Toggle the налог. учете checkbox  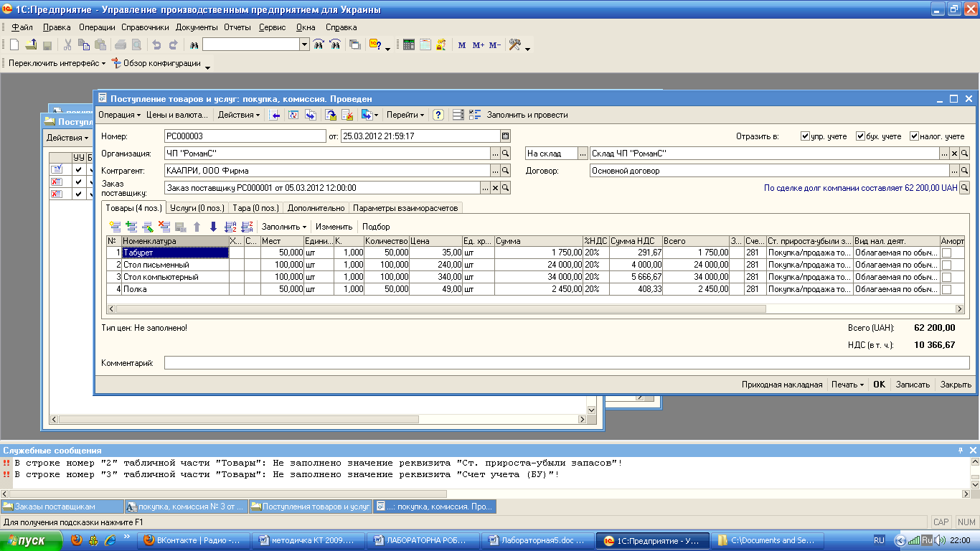pyautogui.click(x=914, y=136)
